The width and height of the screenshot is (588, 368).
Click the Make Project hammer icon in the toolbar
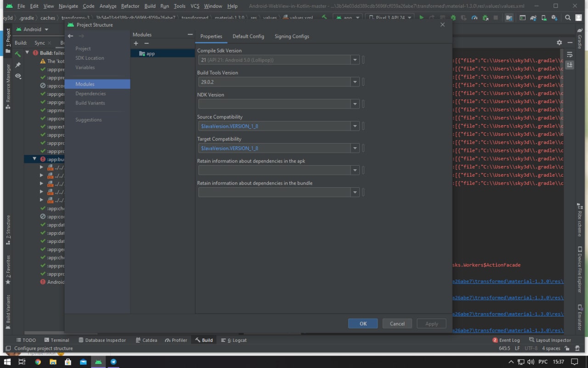pos(324,17)
